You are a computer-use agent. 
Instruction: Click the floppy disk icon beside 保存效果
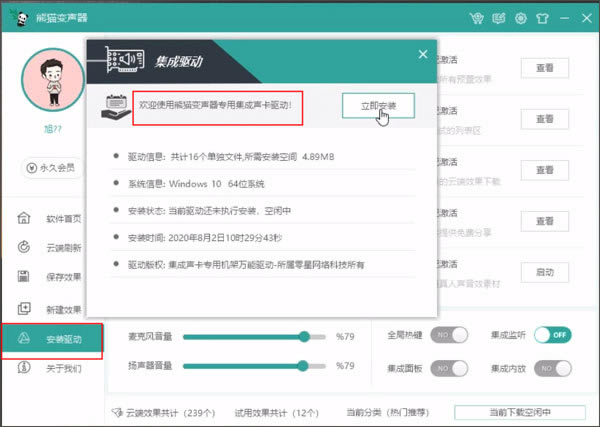(24, 276)
